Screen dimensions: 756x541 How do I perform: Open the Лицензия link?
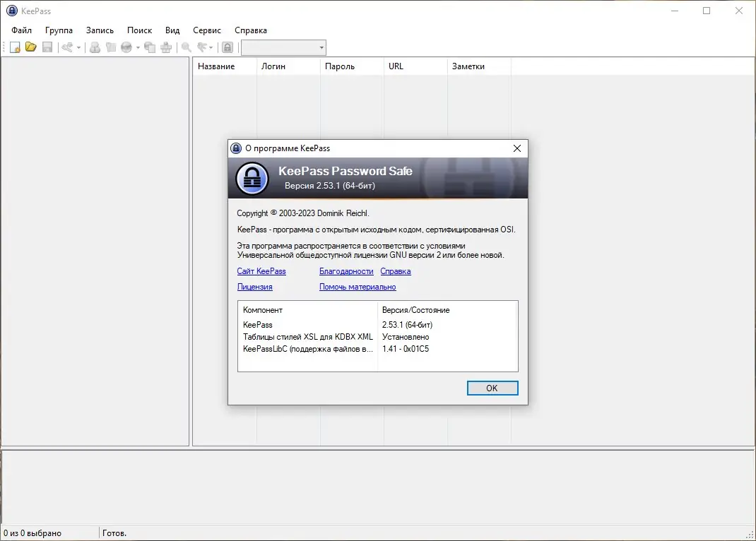click(x=254, y=287)
